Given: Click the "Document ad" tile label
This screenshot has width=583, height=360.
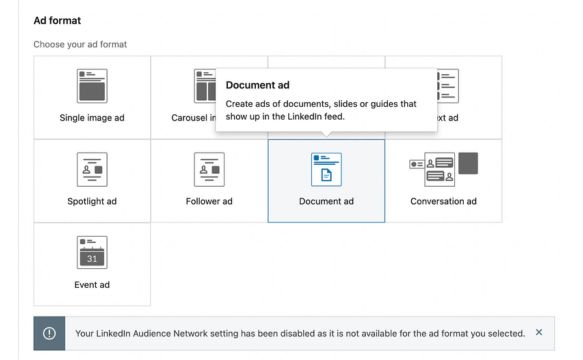Looking at the screenshot, I should click(326, 201).
